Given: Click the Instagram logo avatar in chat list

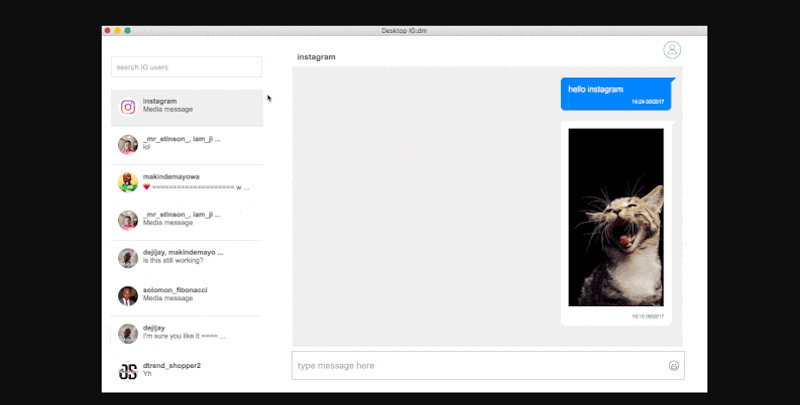Looking at the screenshot, I should pyautogui.click(x=128, y=107).
